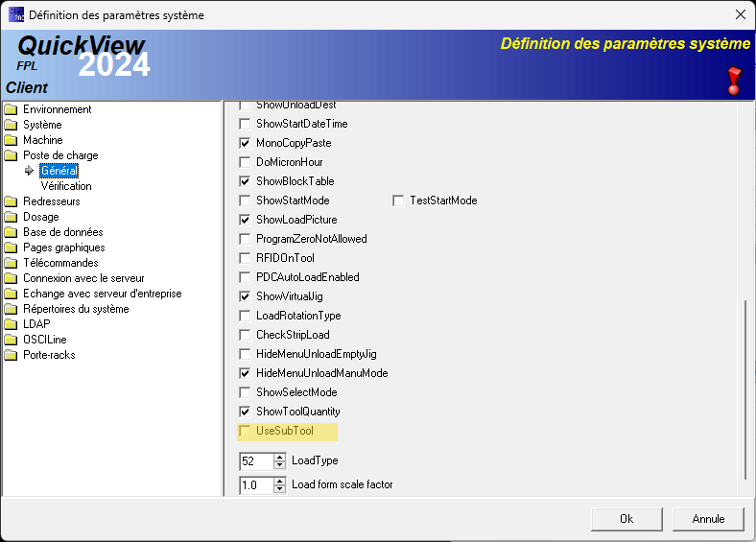Disable the MonoCopyPaste checkbox
756x542 pixels.
click(x=245, y=143)
